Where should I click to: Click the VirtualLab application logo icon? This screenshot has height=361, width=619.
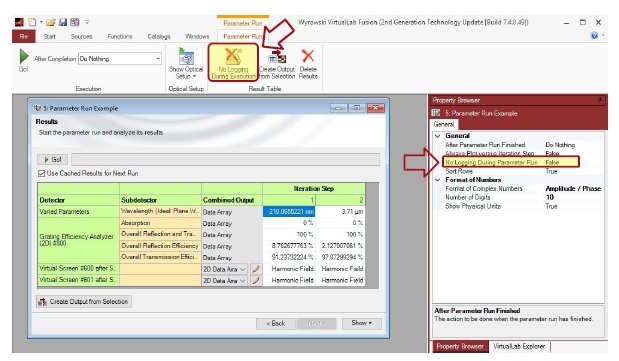[19, 22]
